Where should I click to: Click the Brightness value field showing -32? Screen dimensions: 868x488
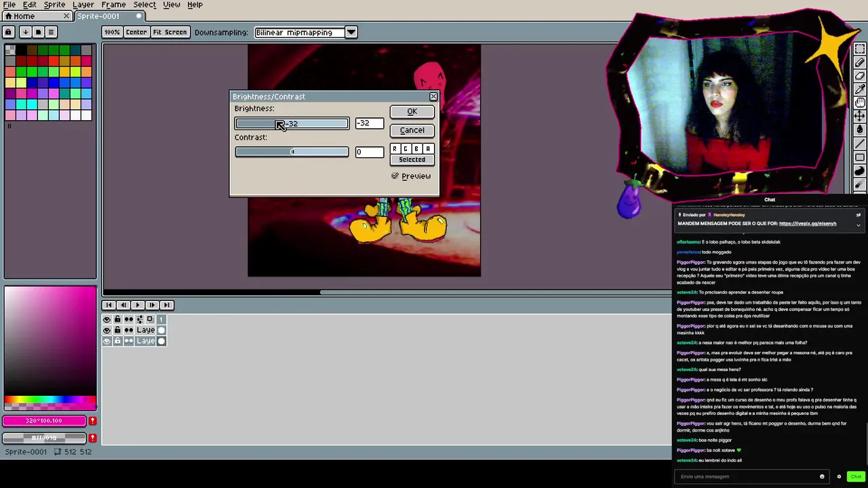pyautogui.click(x=369, y=123)
